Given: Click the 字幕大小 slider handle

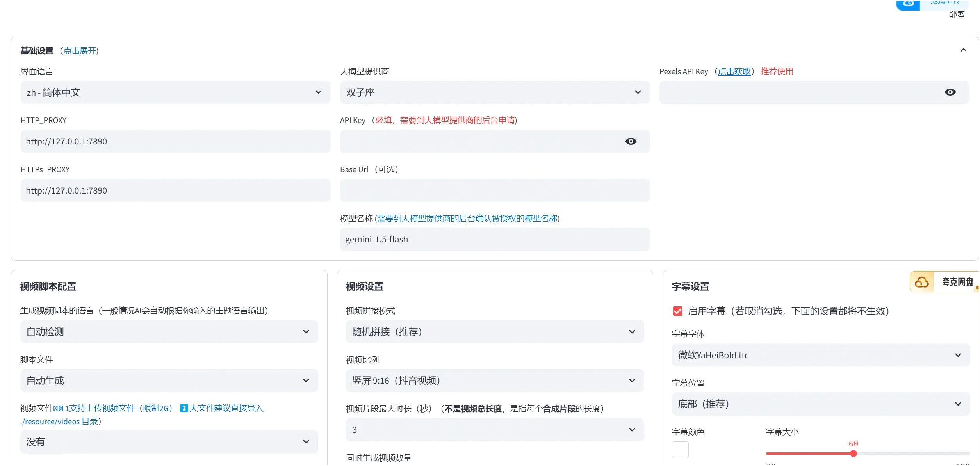Looking at the screenshot, I should [x=853, y=454].
